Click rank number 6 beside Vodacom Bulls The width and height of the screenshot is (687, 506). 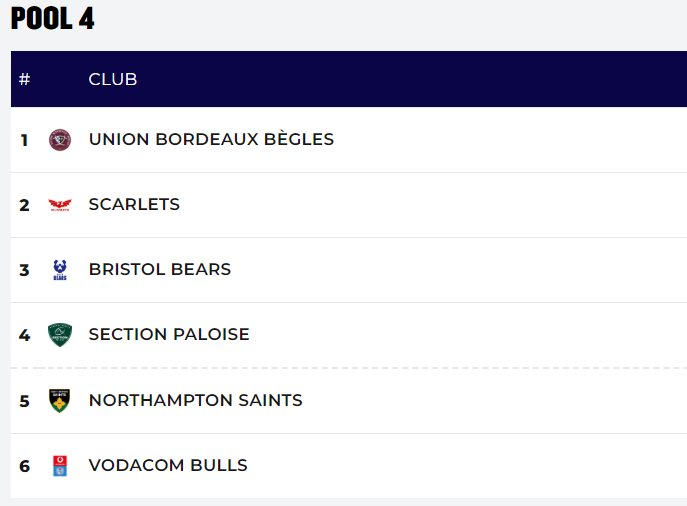tap(25, 465)
